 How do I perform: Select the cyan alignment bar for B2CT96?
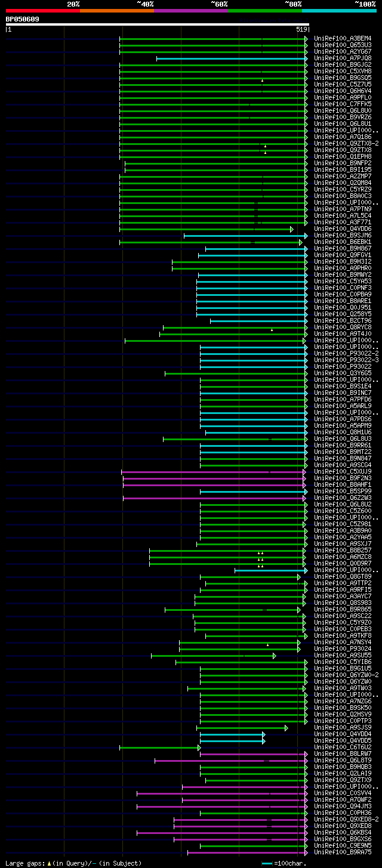tap(259, 321)
